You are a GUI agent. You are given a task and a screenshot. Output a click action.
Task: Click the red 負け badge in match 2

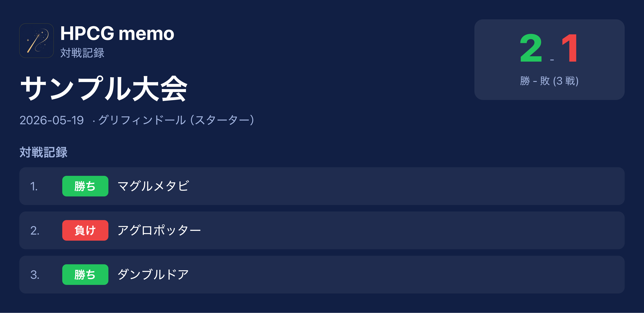pos(85,230)
